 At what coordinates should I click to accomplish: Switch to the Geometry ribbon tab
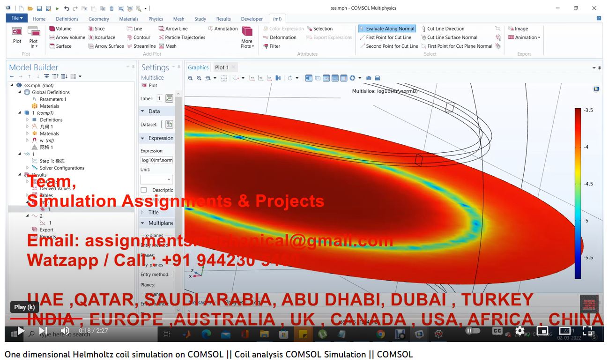pyautogui.click(x=99, y=19)
